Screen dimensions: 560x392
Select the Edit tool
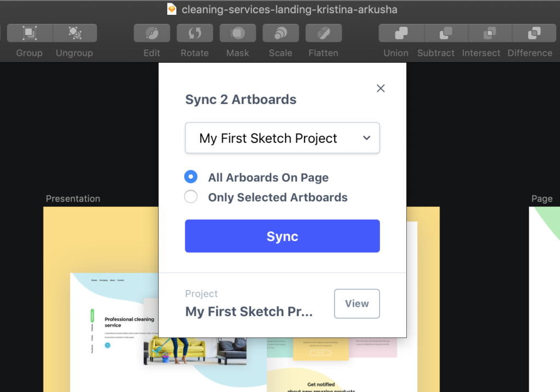click(x=151, y=33)
